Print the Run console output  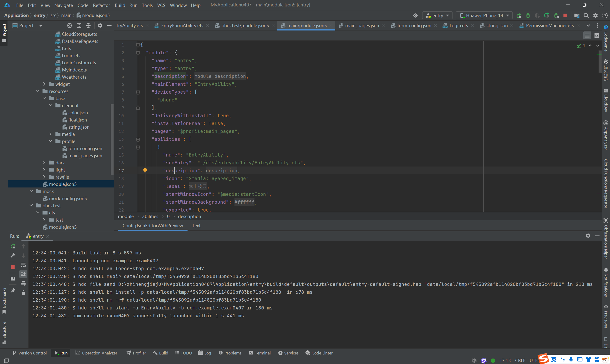[23, 283]
